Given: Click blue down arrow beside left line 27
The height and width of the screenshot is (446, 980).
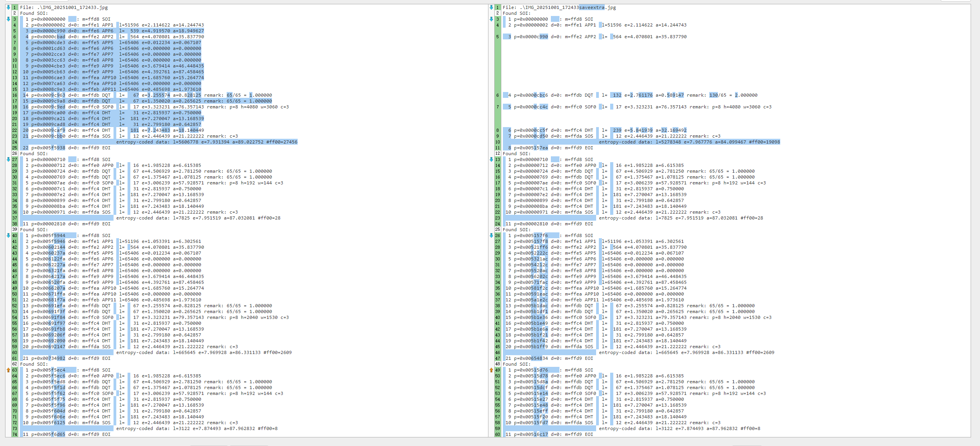Looking at the screenshot, I should click(x=8, y=159).
